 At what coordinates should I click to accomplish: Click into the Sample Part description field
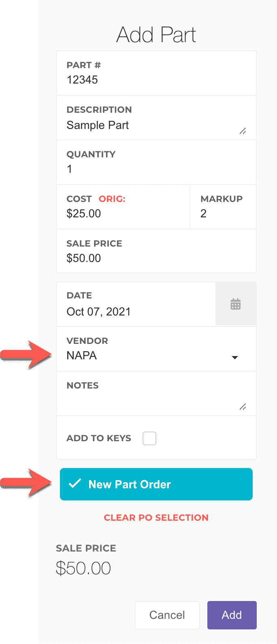click(150, 125)
